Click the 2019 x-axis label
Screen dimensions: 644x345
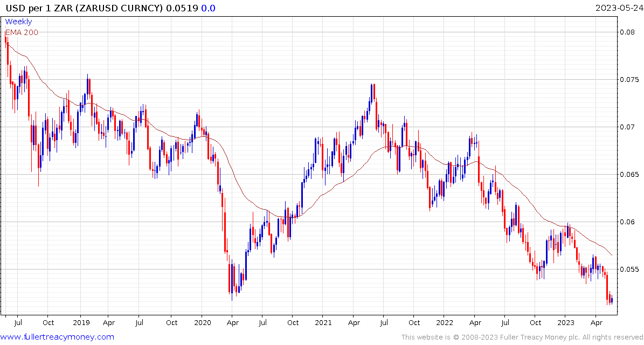pyautogui.click(x=80, y=322)
